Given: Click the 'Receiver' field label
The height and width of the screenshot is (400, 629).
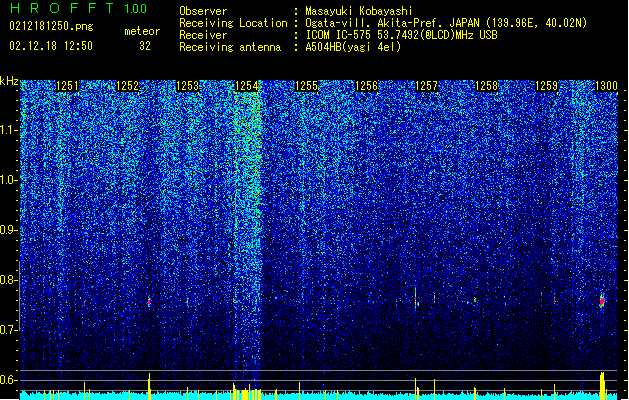Looking at the screenshot, I should [203, 35].
